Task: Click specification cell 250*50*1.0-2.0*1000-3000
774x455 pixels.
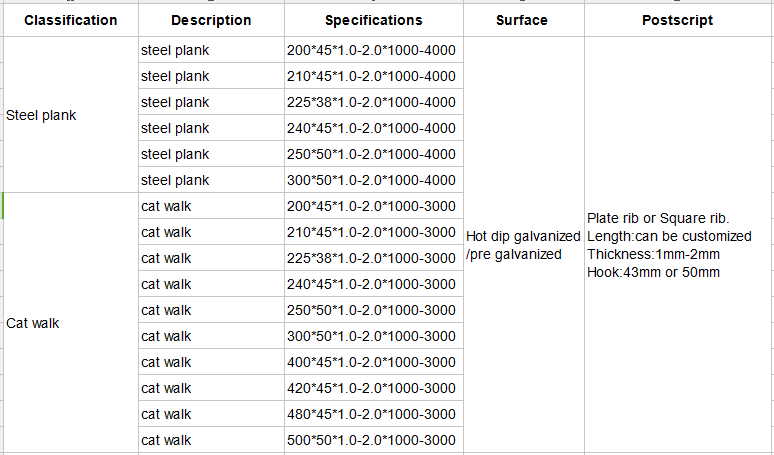Action: point(373,310)
